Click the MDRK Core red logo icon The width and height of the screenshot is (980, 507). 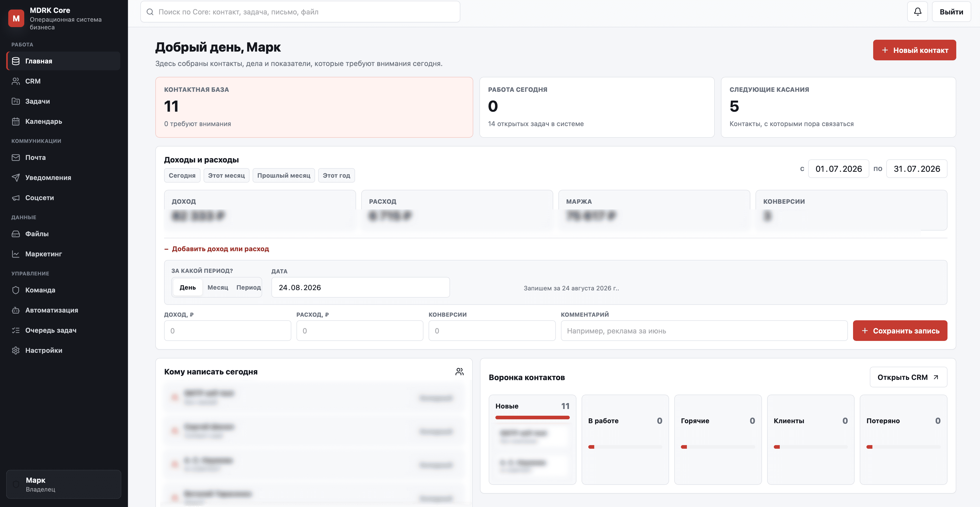pos(16,18)
